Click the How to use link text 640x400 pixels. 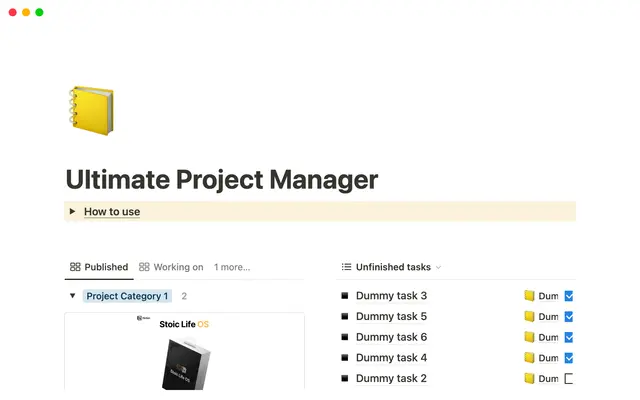coord(112,211)
